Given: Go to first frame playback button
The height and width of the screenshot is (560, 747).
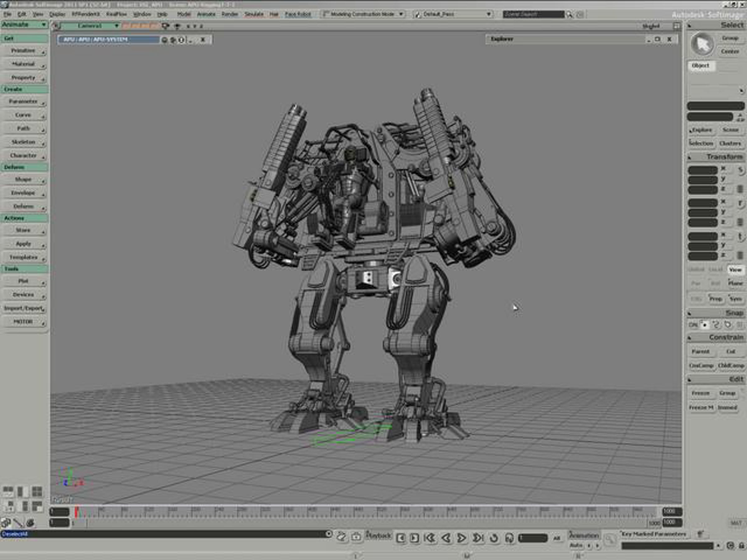Looking at the screenshot, I should pyautogui.click(x=430, y=538).
